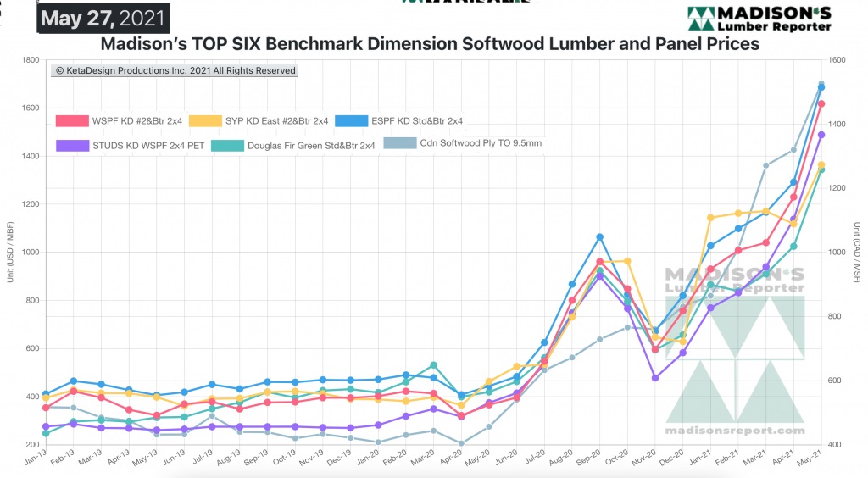Click the 'Douglas Fir Green Std&Btr 2x4' legend label
Image resolution: width=868 pixels, height=478 pixels.
[311, 146]
